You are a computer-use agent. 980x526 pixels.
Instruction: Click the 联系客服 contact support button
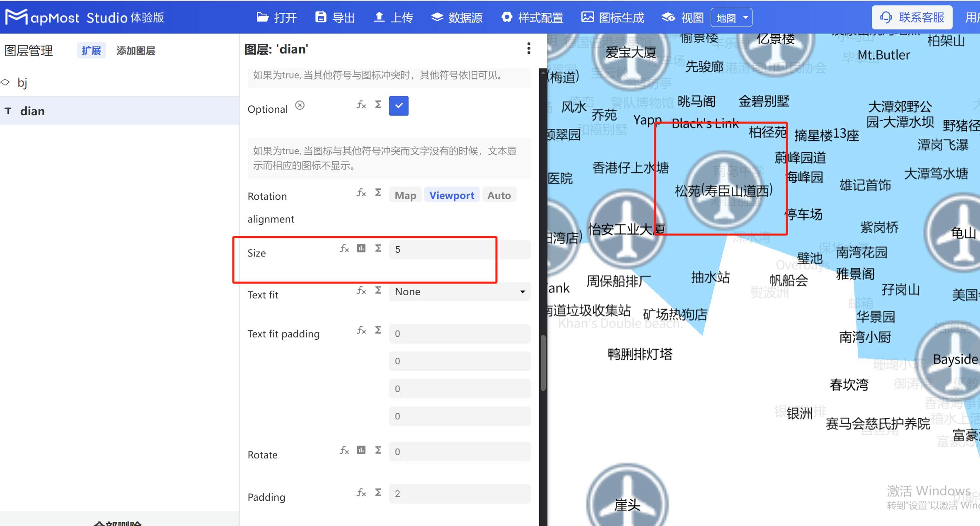click(x=912, y=17)
